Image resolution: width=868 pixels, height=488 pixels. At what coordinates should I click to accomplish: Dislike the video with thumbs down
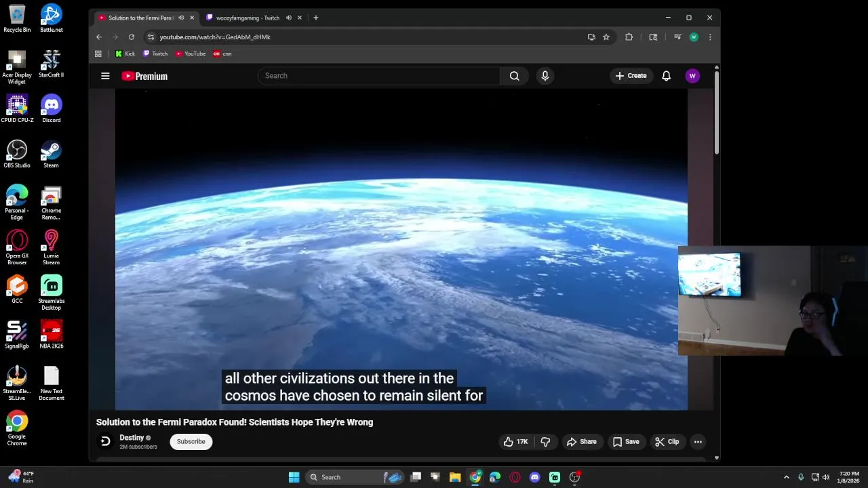click(545, 442)
